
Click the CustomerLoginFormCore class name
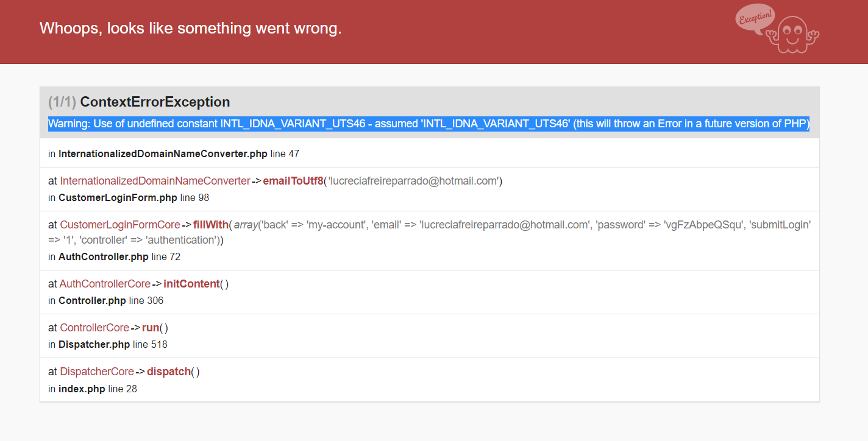pos(120,225)
